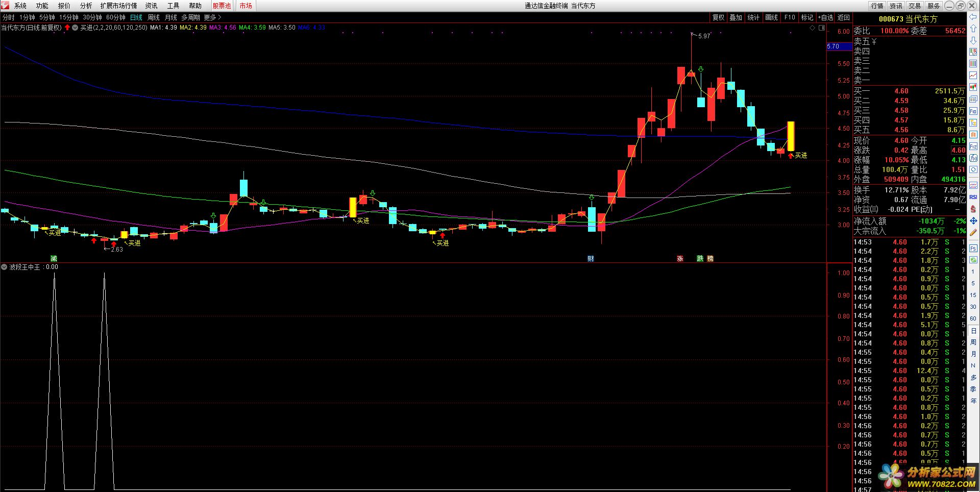Open the 扩展市场行情 menu
980x492 pixels.
119,6
